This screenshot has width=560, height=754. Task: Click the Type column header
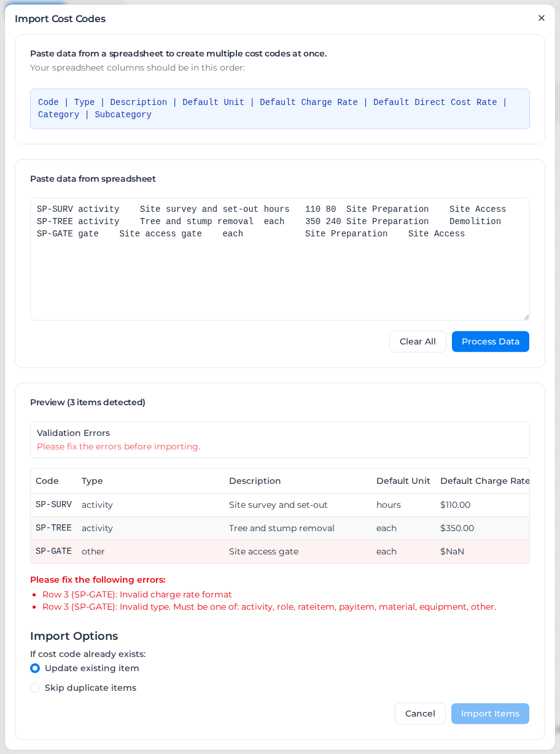point(92,481)
